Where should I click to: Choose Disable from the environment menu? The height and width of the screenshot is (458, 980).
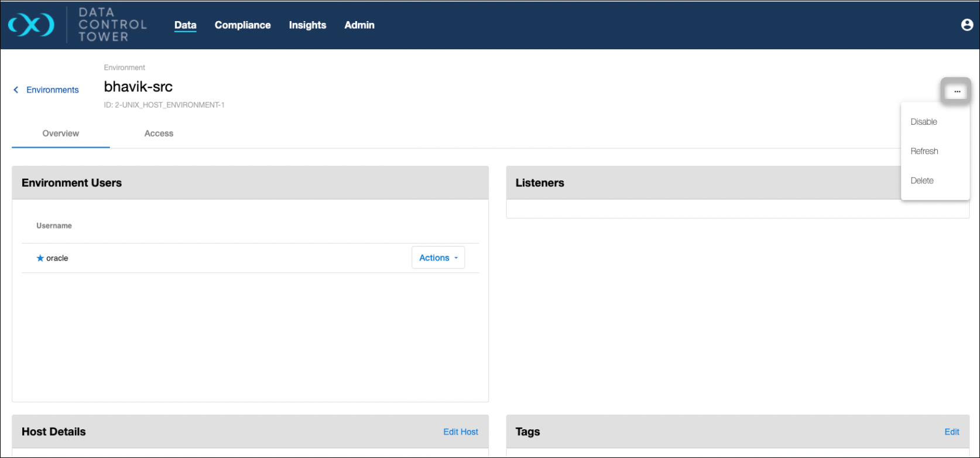(x=924, y=122)
